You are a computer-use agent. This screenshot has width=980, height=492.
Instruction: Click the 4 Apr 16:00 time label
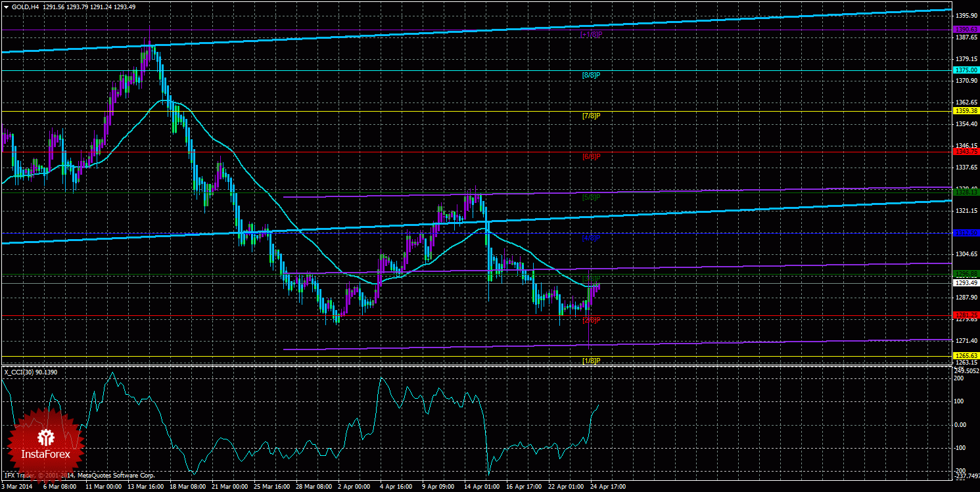pyautogui.click(x=396, y=487)
